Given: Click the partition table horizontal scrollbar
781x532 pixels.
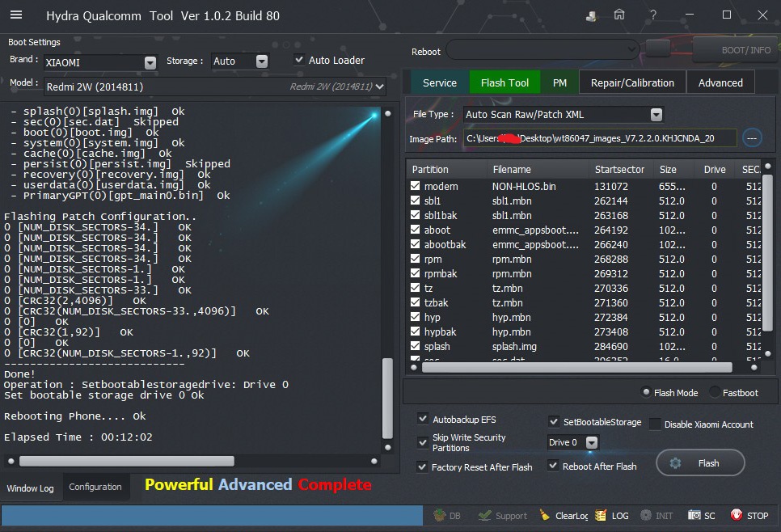Looking at the screenshot, I should (x=576, y=368).
